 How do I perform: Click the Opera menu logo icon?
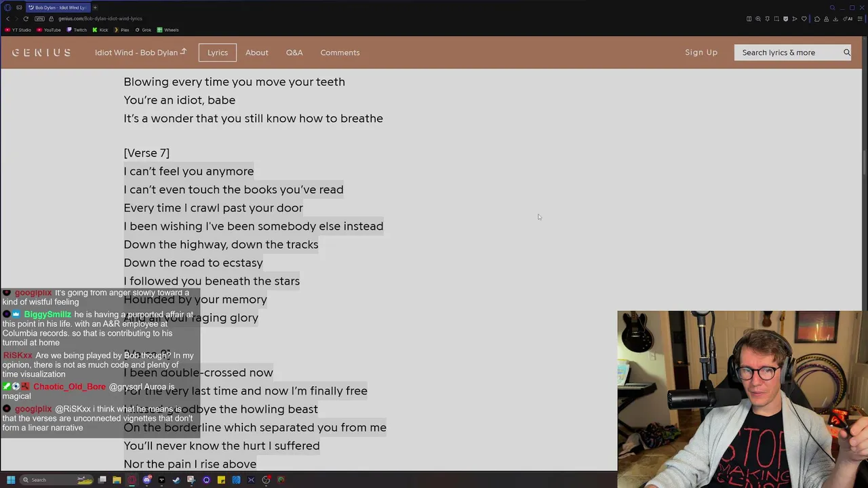(7, 7)
